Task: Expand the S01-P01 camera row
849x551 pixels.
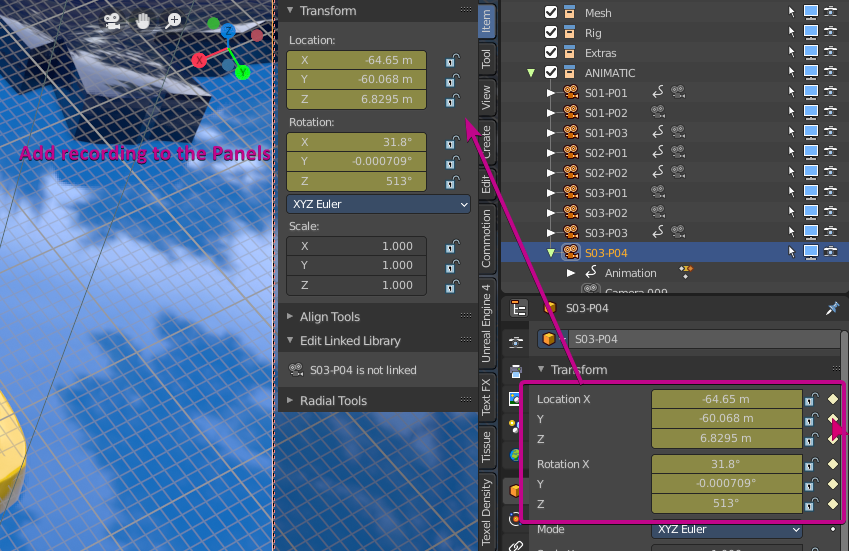Action: tap(551, 93)
